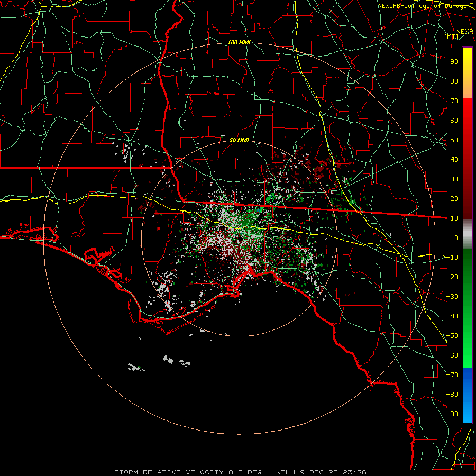Click the [KT] units label
This screenshot has height=476, width=476.
452,36
